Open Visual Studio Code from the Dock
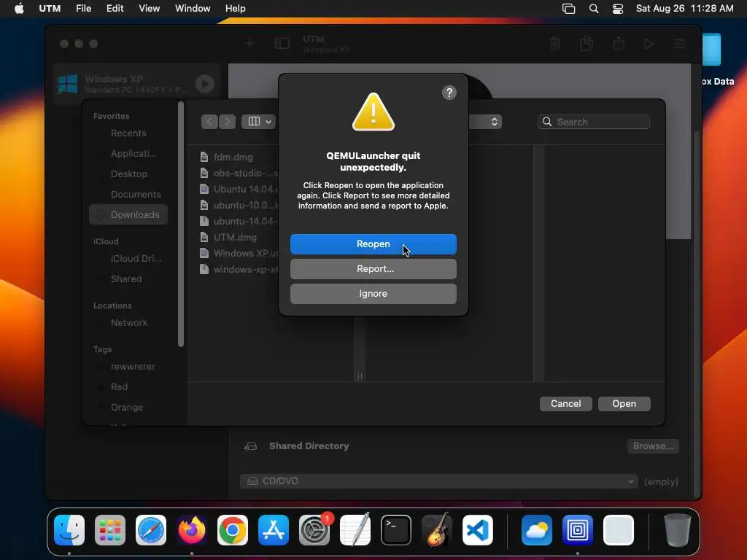 [478, 529]
